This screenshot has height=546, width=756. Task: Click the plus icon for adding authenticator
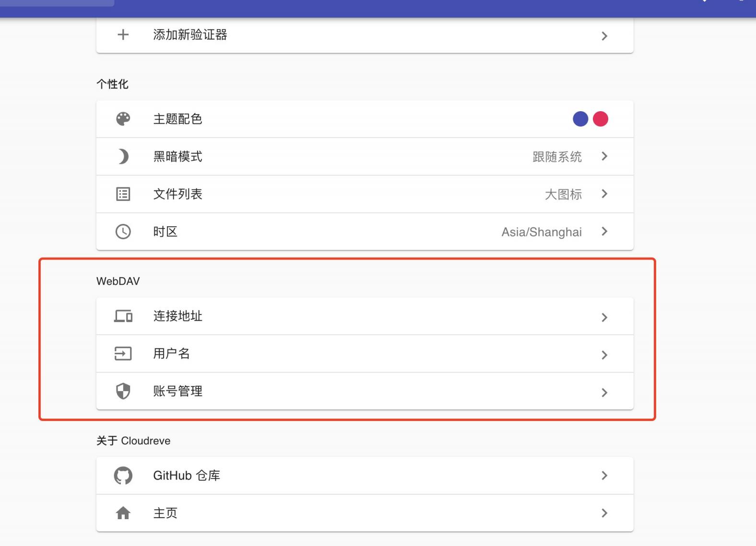pos(123,35)
